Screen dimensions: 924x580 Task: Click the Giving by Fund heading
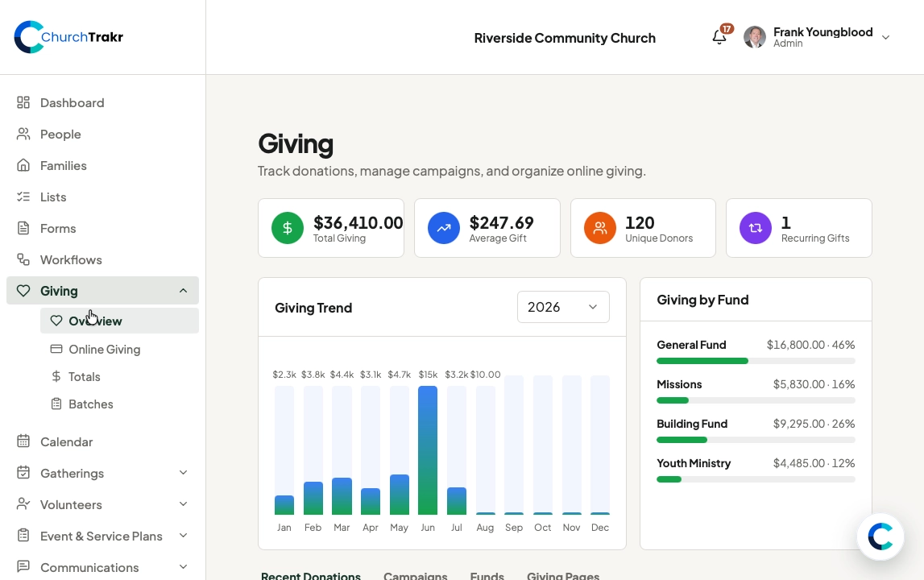point(702,300)
